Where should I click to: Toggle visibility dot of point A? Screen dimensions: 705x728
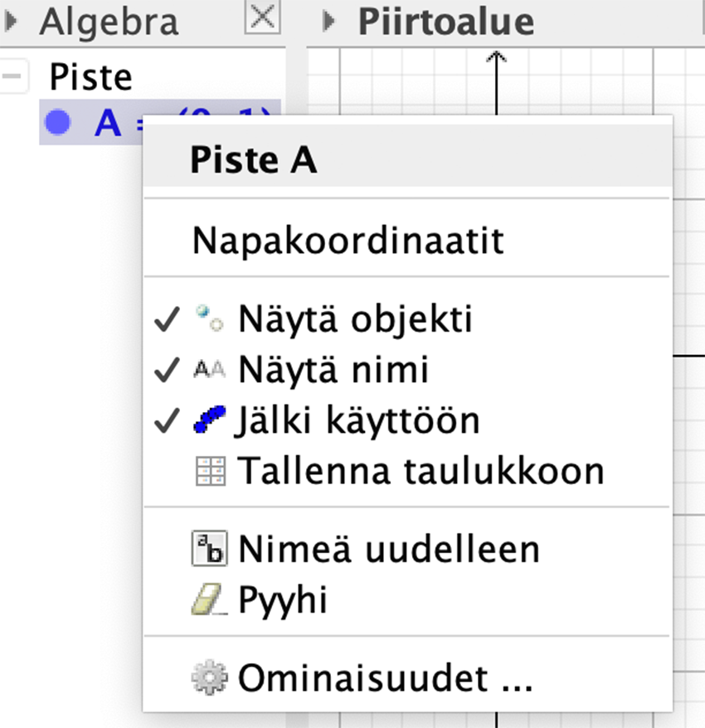coord(57,123)
